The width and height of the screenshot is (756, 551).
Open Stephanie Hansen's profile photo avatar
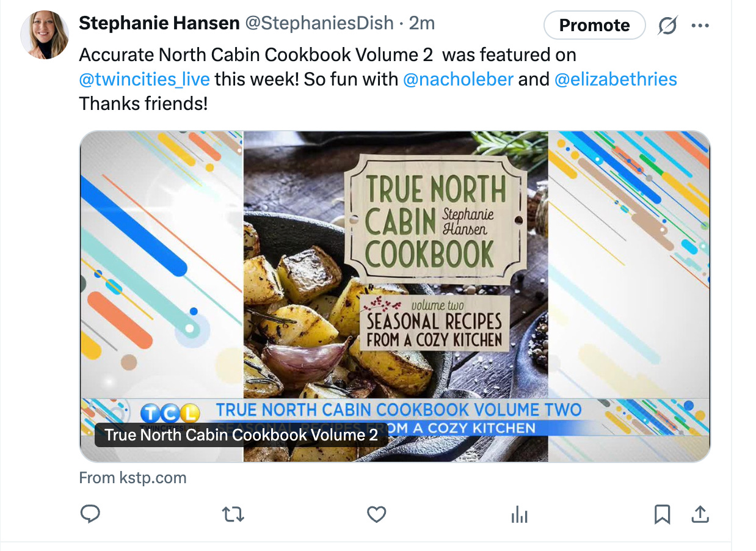coord(45,35)
